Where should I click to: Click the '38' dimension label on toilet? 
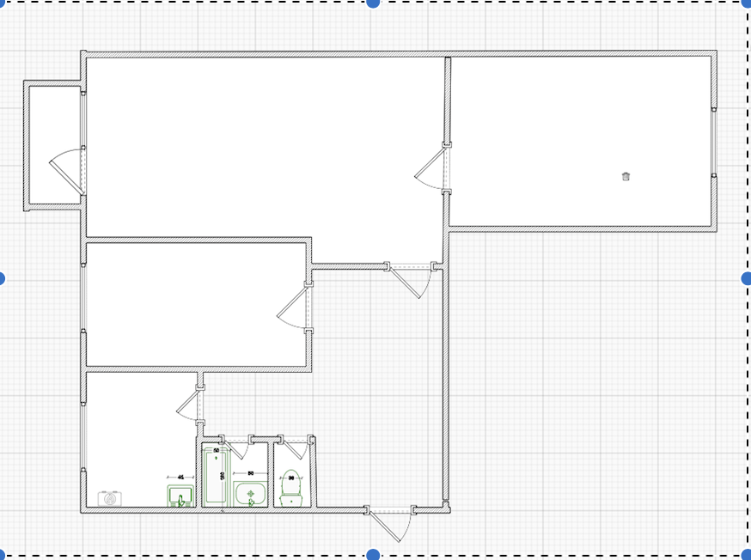[291, 478]
